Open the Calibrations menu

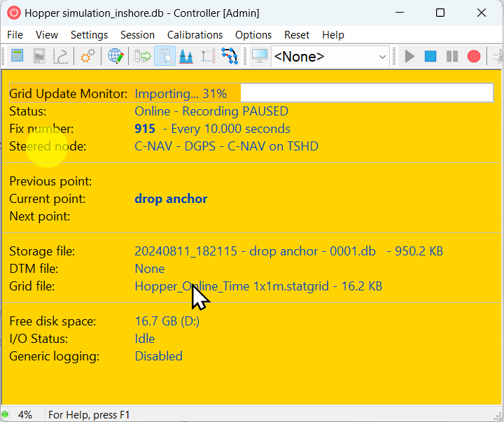(x=195, y=34)
